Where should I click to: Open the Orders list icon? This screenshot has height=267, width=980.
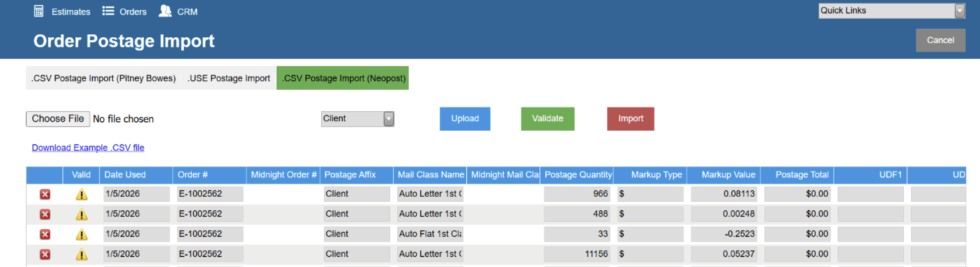coord(108,11)
